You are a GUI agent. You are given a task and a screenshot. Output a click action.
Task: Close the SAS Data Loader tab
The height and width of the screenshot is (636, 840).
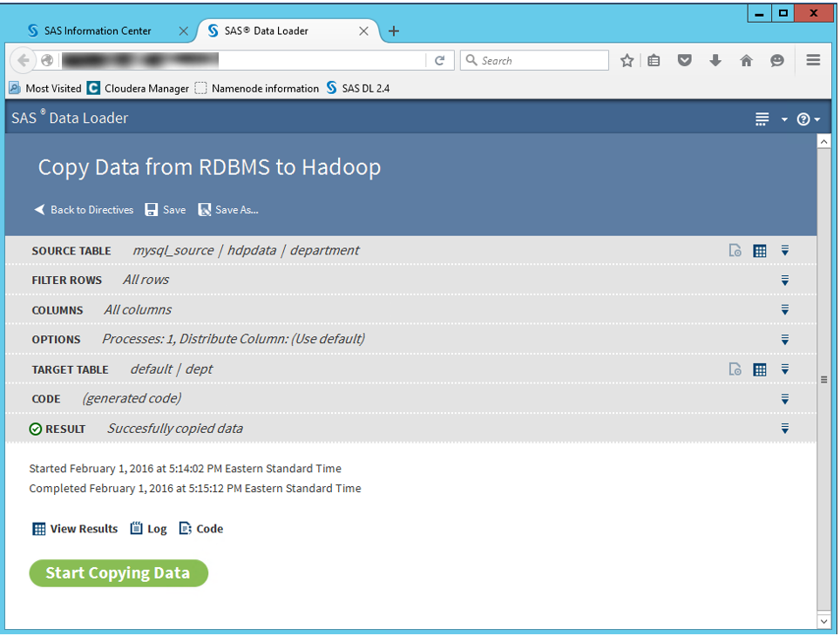pyautogui.click(x=363, y=31)
